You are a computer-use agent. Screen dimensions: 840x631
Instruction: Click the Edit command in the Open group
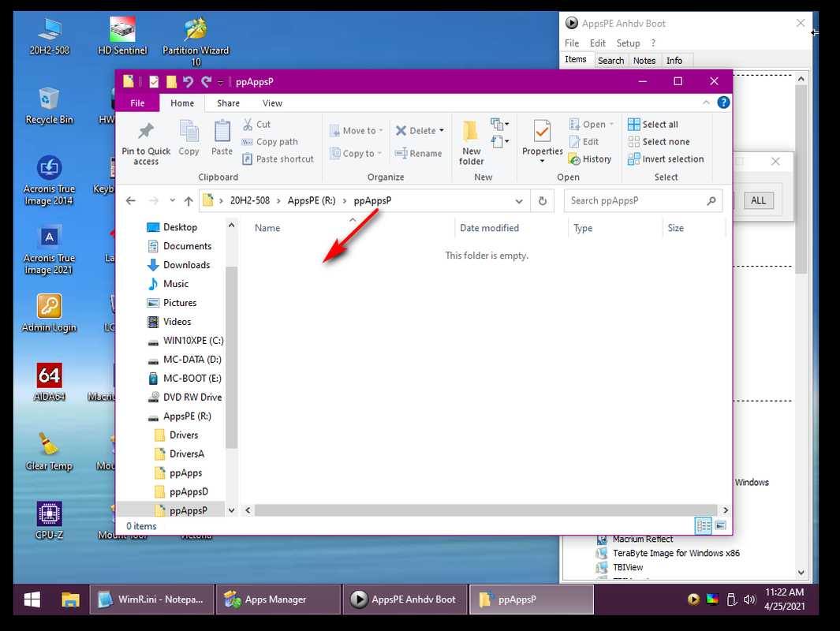(x=584, y=141)
